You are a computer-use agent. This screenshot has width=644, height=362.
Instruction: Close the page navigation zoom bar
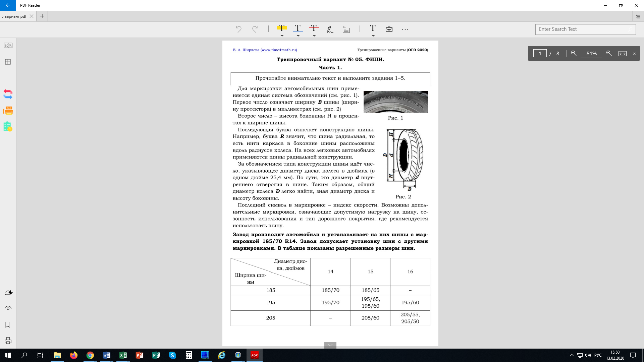pos(634,54)
